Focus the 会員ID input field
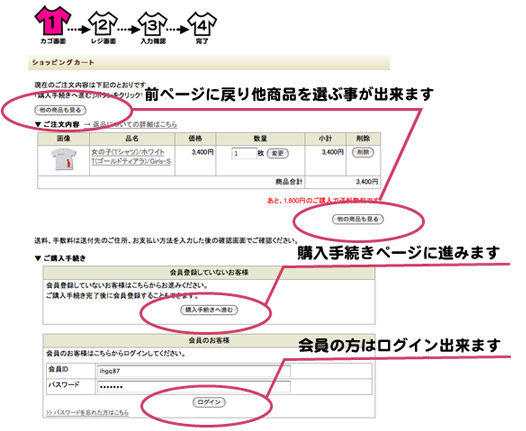Viewport: 526px width, 431px height. point(194,371)
